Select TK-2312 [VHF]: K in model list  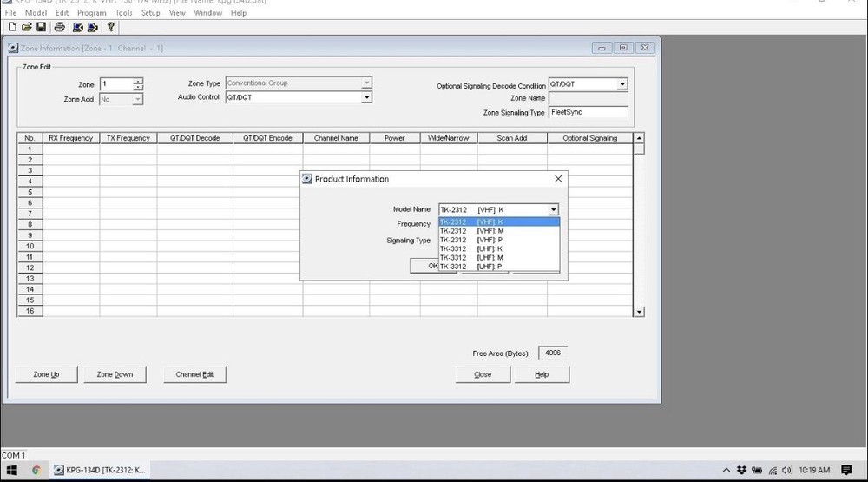pos(499,221)
